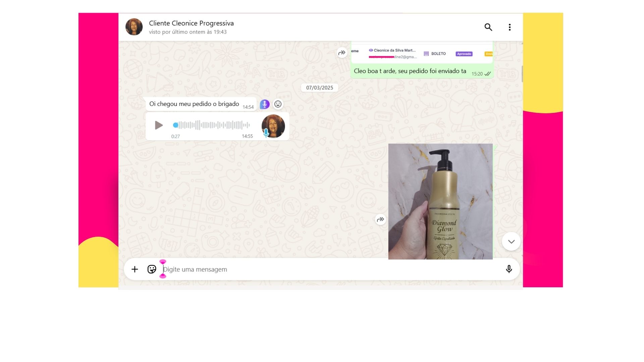Transcribe the 'Oi chegou meu pedido' message
644x362 pixels.
[265, 104]
